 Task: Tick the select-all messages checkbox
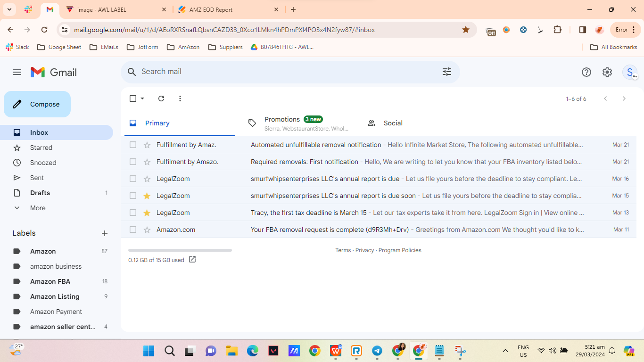(x=133, y=99)
